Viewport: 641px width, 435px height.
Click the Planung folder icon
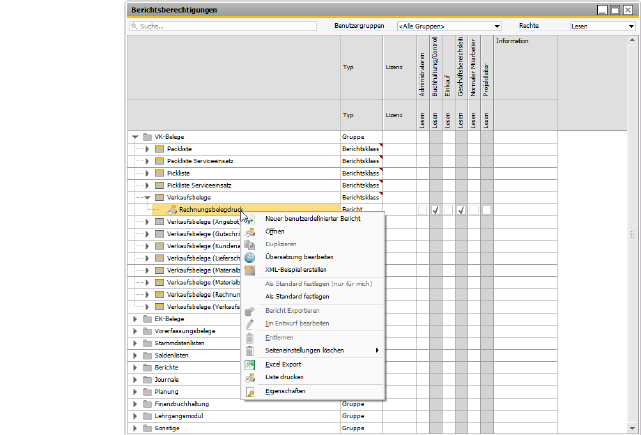(x=148, y=392)
